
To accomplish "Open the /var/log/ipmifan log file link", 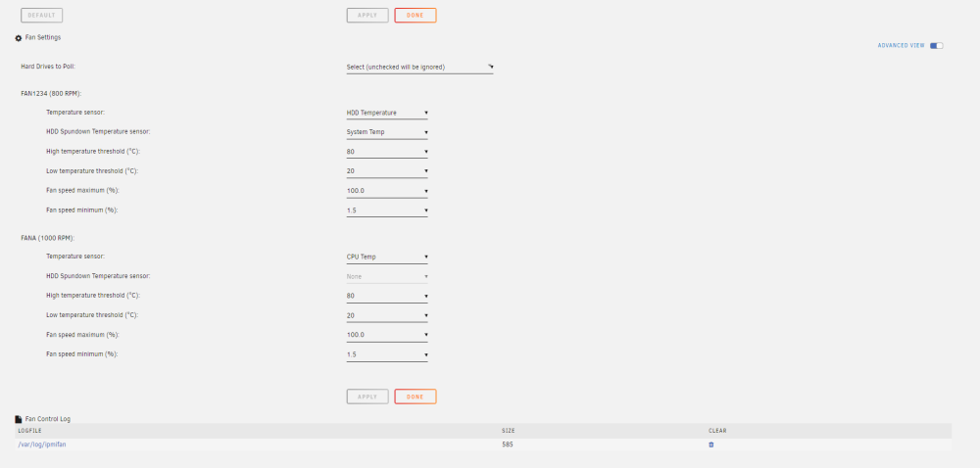I will coord(42,445).
